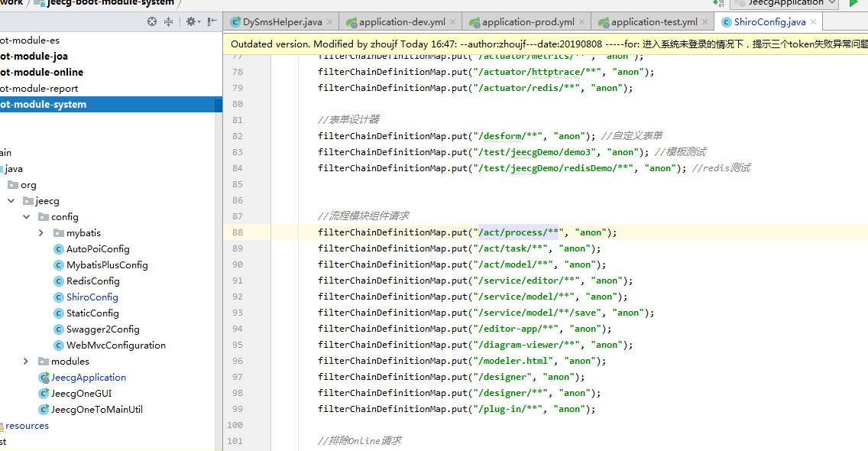Open JeecgOneGUI class from tree

[x=81, y=394]
